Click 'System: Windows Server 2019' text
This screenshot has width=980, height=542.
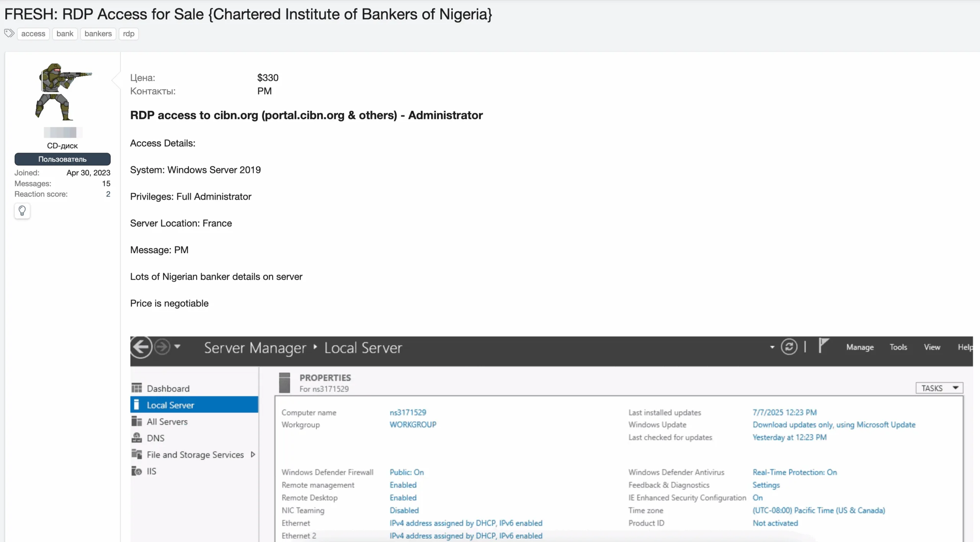click(x=195, y=170)
